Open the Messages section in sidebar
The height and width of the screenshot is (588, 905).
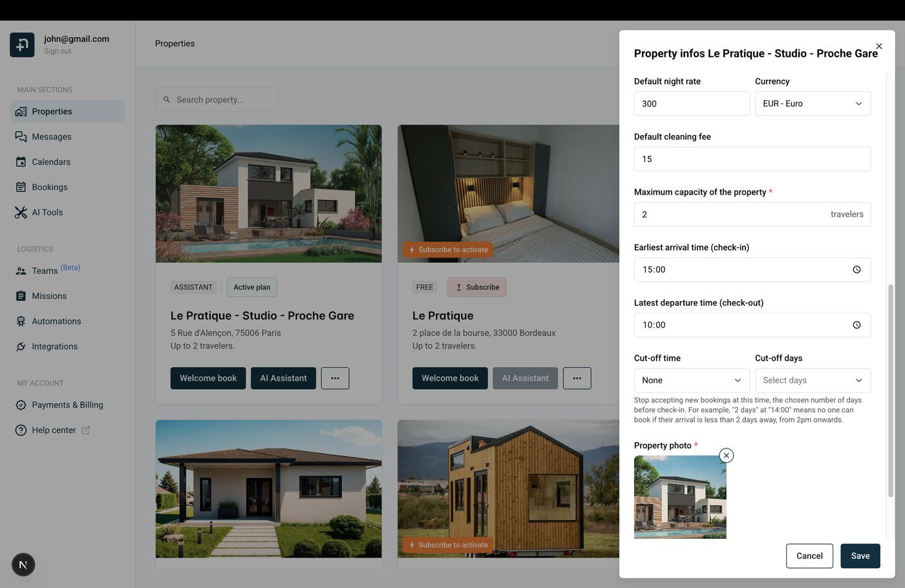(52, 136)
